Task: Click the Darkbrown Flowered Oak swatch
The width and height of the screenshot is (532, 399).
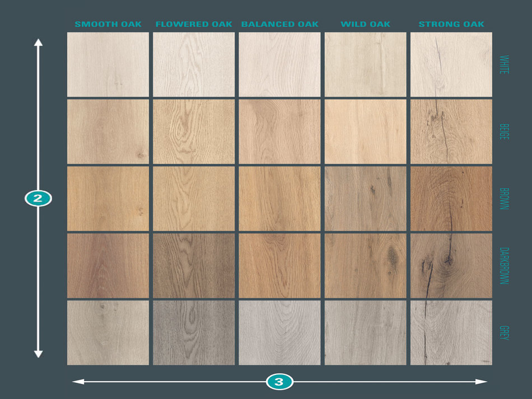Action: coord(194,266)
